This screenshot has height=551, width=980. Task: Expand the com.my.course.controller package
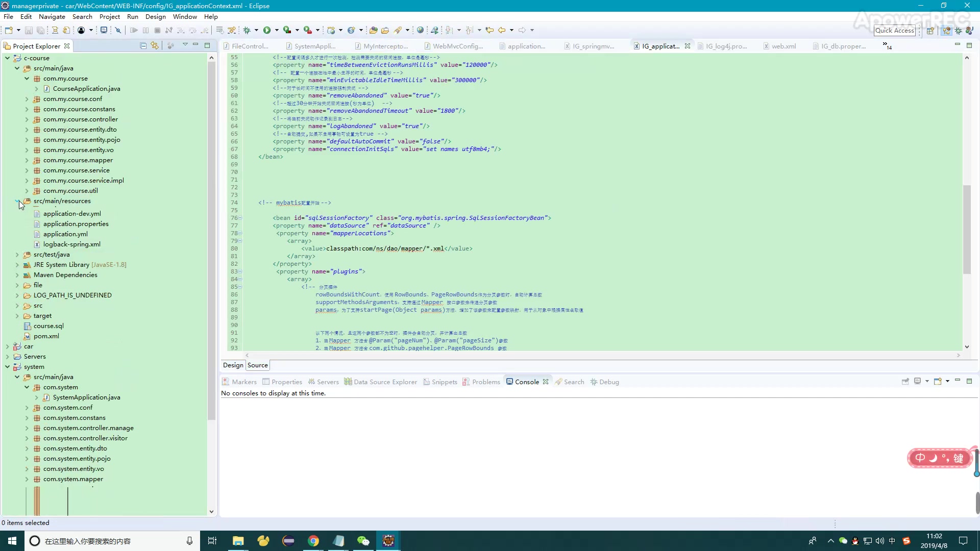tap(27, 119)
